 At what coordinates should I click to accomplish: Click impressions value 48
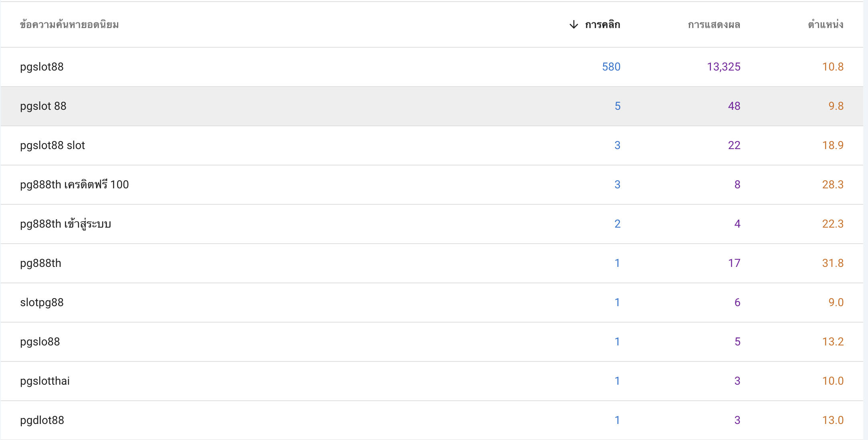coord(734,106)
